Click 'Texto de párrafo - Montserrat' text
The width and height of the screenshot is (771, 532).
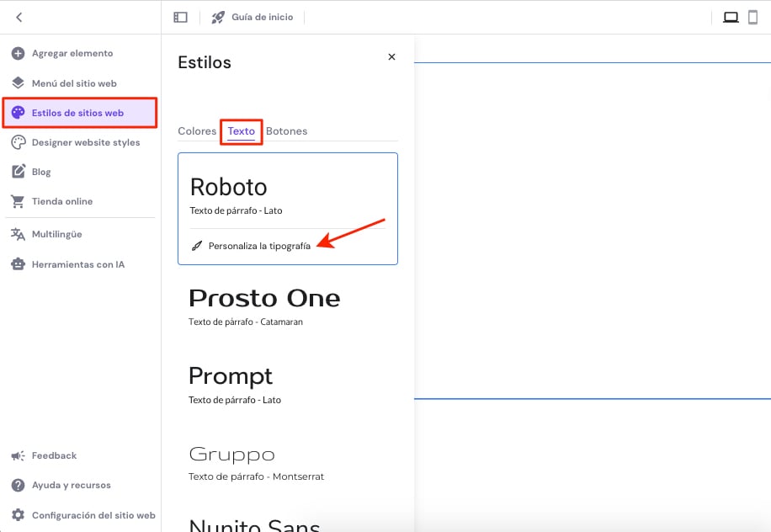click(256, 476)
